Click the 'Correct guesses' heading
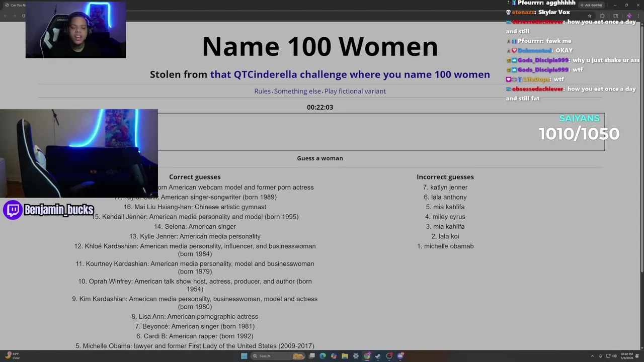 pos(195,177)
